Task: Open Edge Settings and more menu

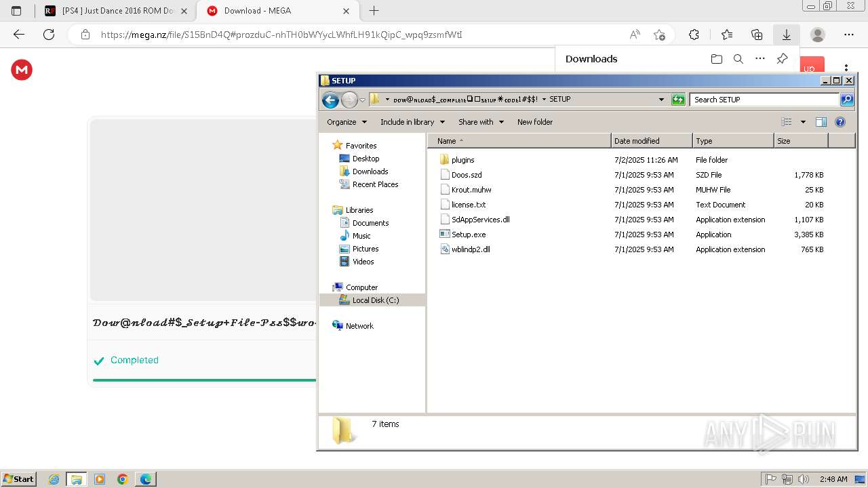Action: [x=849, y=35]
